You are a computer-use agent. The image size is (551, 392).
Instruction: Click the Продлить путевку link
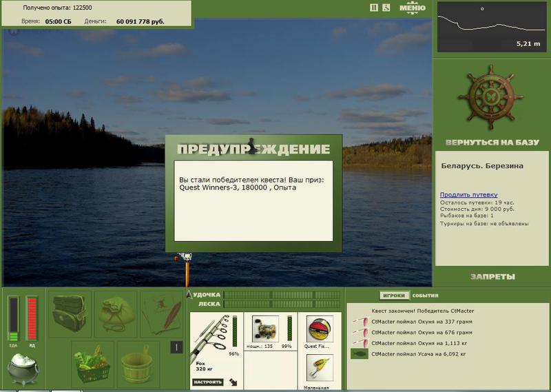coord(469,194)
